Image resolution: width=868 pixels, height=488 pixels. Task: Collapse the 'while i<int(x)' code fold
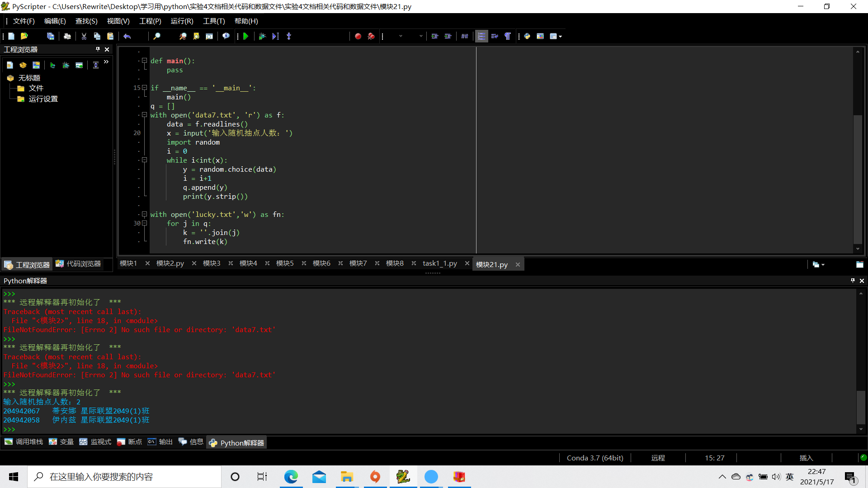point(145,160)
